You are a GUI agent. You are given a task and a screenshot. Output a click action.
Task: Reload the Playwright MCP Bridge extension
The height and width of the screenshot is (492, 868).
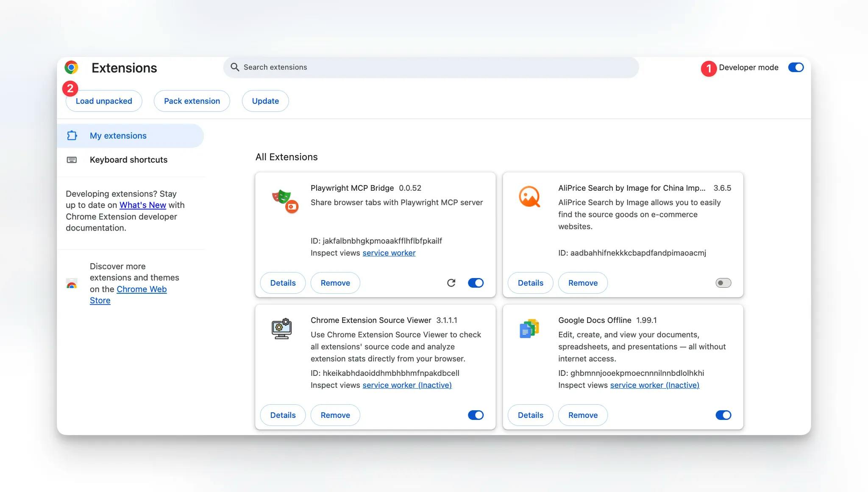(x=451, y=283)
